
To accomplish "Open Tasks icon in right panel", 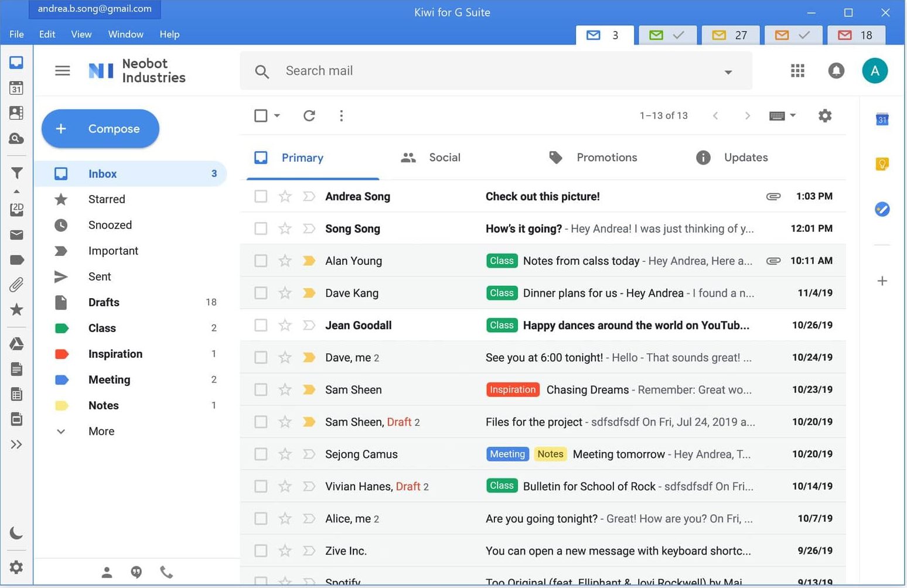I will [x=882, y=209].
